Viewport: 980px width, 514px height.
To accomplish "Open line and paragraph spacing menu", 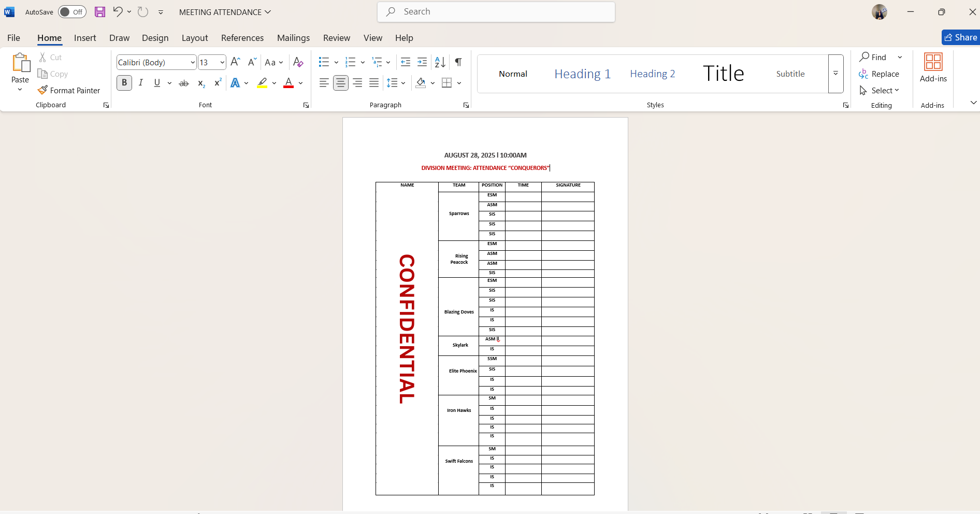I will pyautogui.click(x=396, y=83).
